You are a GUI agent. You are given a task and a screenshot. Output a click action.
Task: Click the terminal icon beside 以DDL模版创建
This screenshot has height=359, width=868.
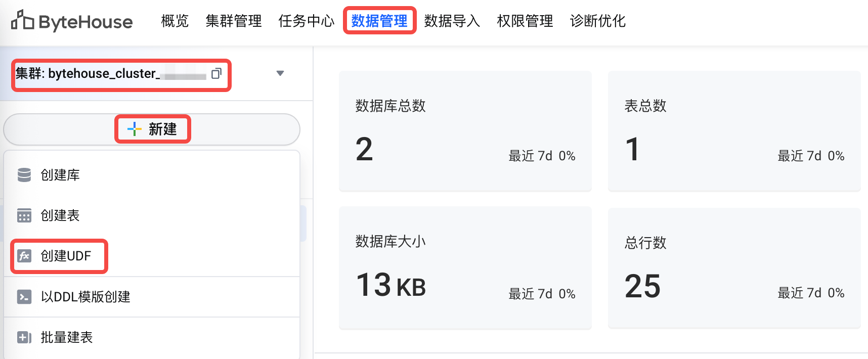[24, 297]
